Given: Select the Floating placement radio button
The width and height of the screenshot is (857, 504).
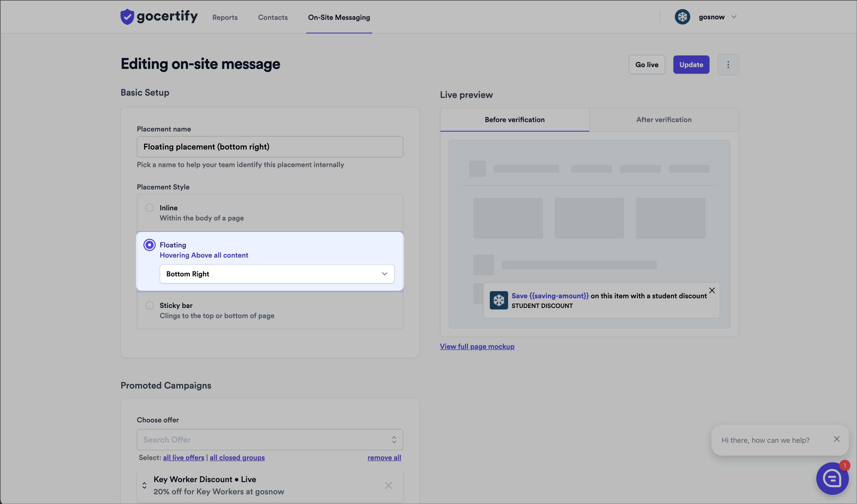Looking at the screenshot, I should coord(149,245).
